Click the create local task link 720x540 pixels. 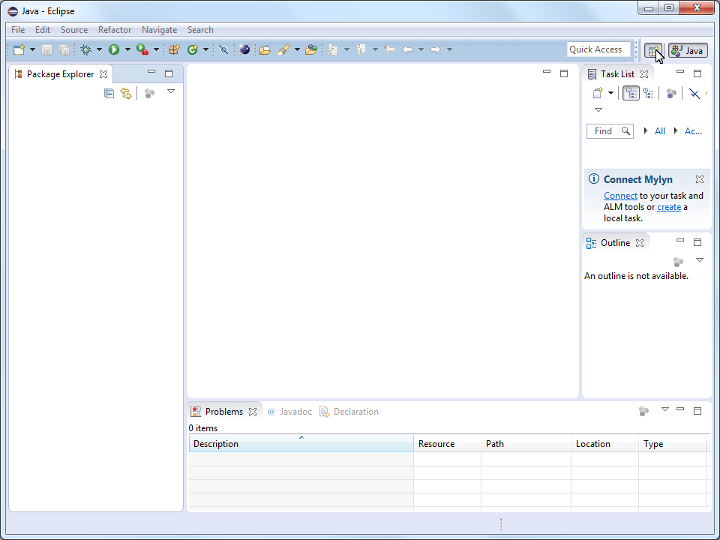coord(669,207)
